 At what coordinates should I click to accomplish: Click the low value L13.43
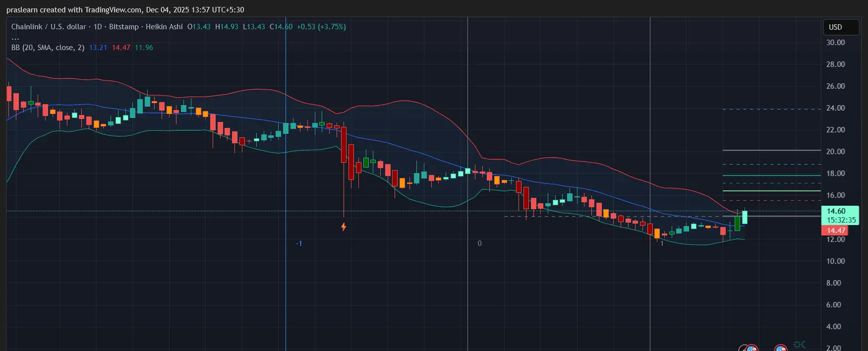(x=254, y=27)
